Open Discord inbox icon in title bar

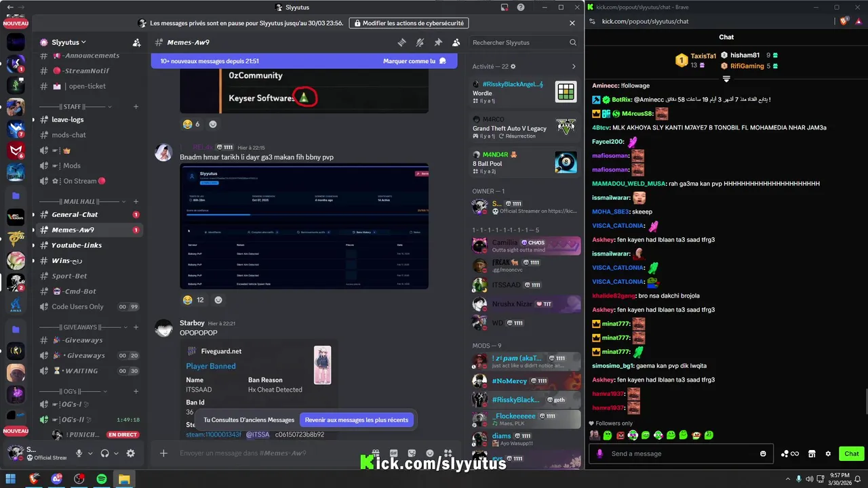point(504,7)
